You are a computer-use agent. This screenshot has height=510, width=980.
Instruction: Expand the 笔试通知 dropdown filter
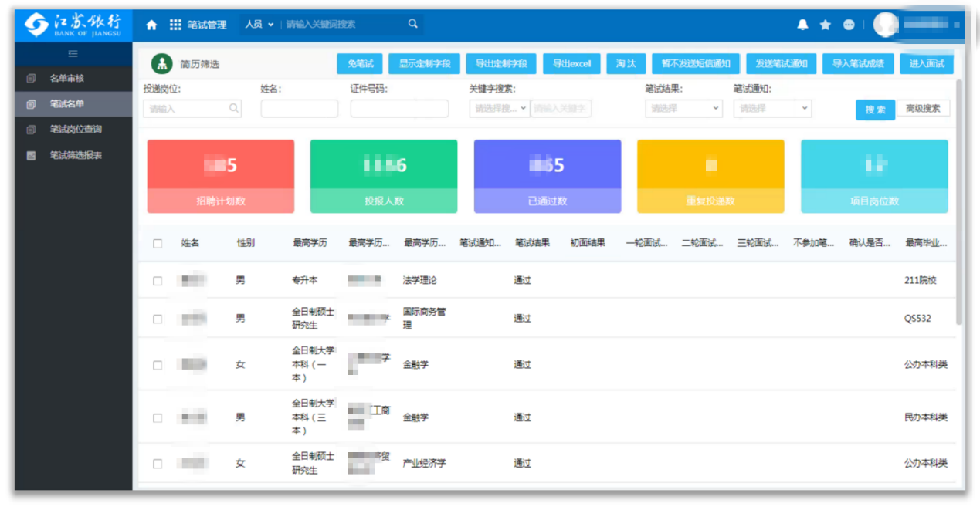(x=771, y=109)
